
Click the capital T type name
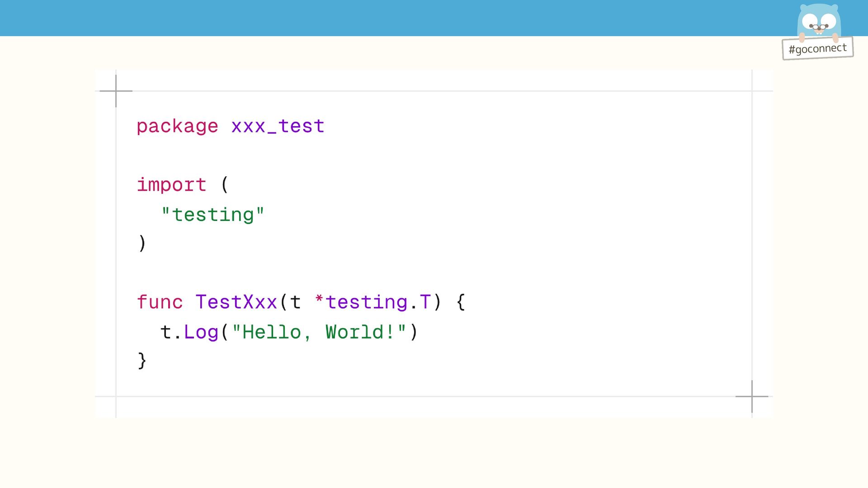[425, 302]
